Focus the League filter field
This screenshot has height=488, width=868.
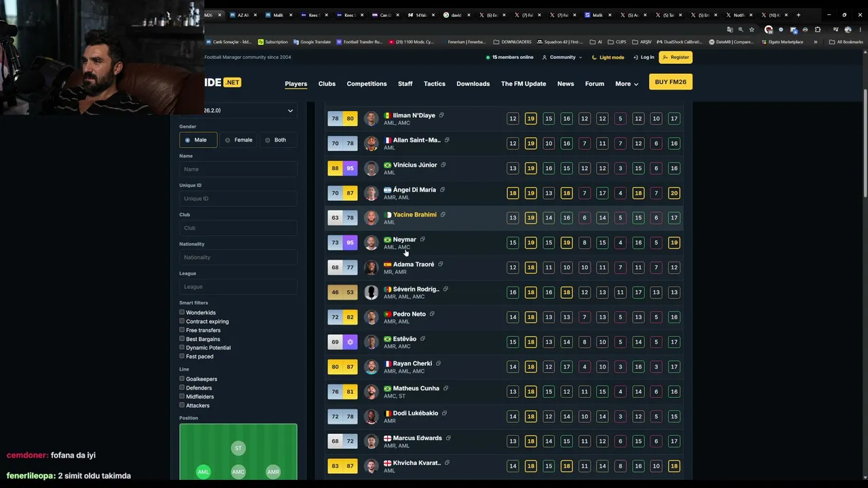(x=238, y=287)
